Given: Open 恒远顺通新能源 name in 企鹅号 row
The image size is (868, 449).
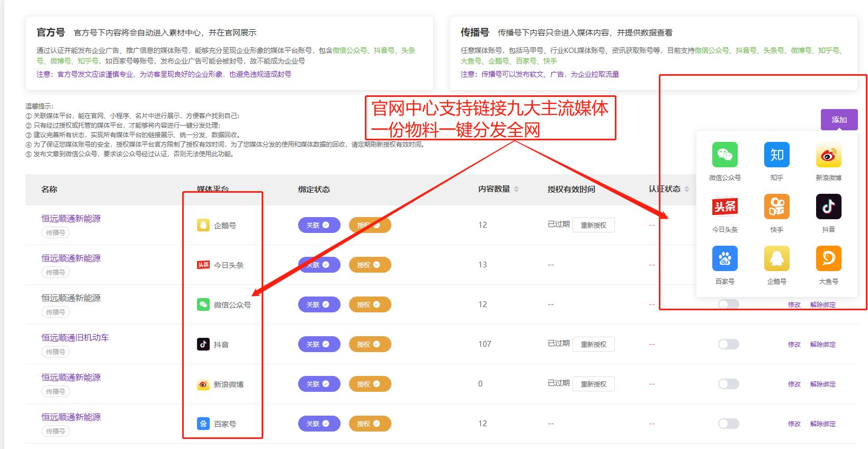Looking at the screenshot, I should 71,219.
